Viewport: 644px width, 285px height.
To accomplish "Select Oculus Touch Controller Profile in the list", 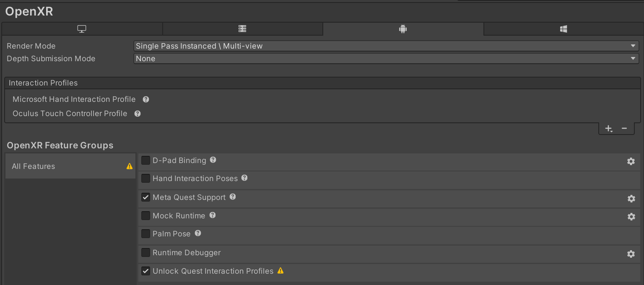I will (70, 114).
